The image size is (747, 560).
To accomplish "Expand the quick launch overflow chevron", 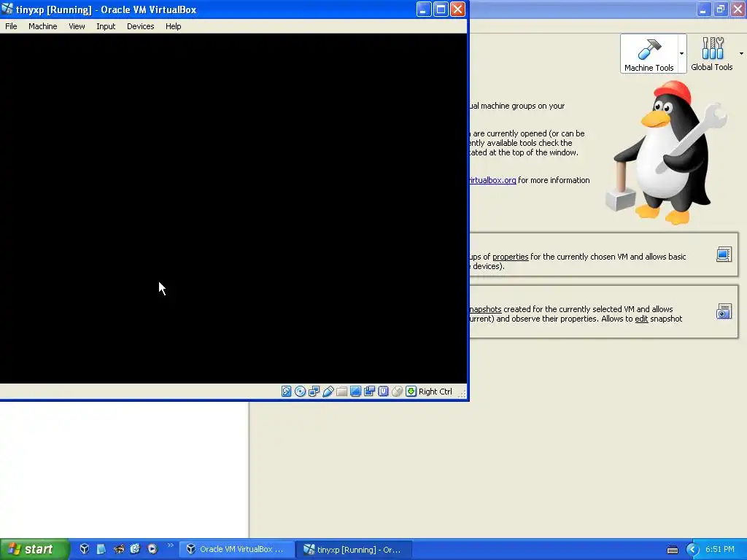I will (170, 545).
